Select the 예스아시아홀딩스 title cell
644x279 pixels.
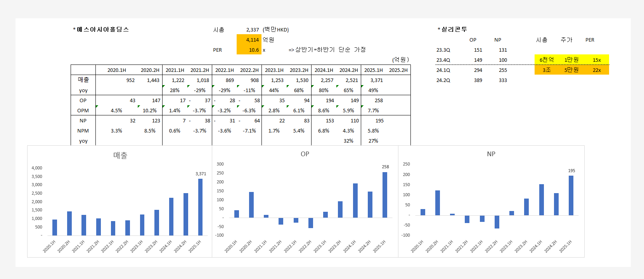coord(101,30)
